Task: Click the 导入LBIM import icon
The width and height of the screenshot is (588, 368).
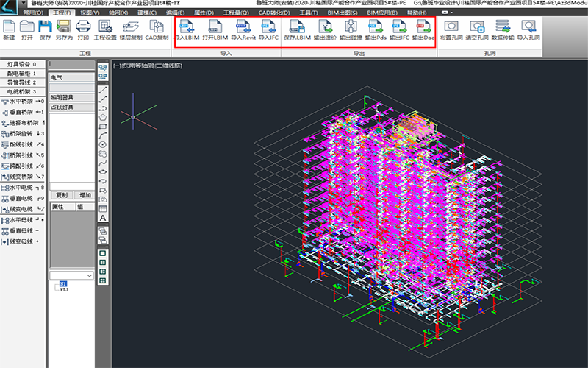Action: coord(187,30)
